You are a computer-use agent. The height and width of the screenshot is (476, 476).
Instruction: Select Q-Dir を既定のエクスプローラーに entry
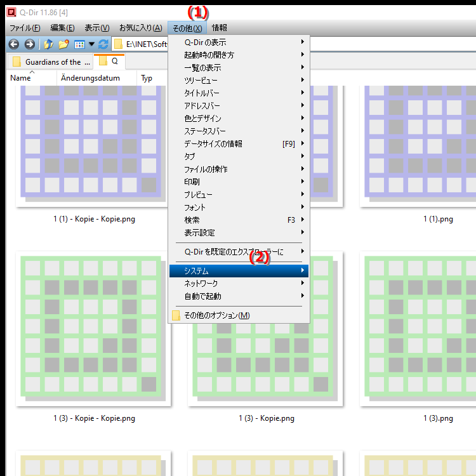[x=239, y=252]
